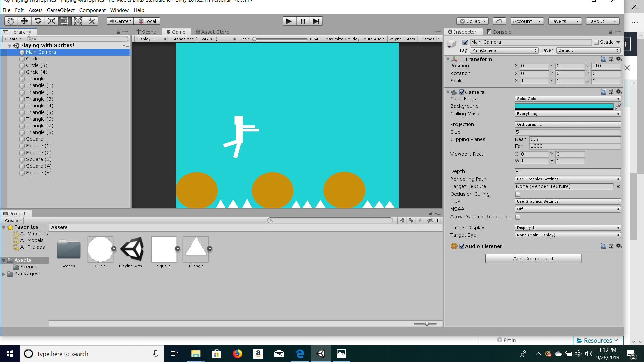This screenshot has height=362, width=644.
Task: Pick color with Background eyedropper icon
Action: click(x=618, y=106)
